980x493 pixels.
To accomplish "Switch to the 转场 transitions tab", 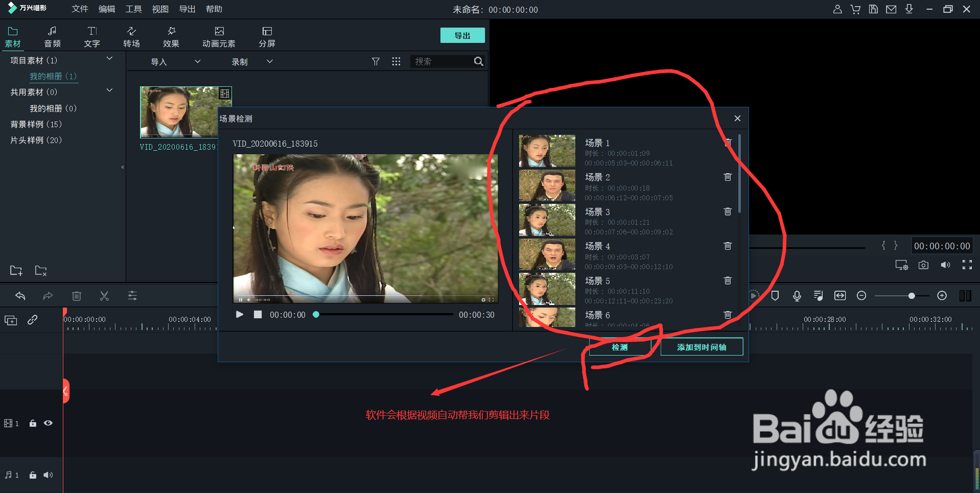I will click(x=131, y=37).
